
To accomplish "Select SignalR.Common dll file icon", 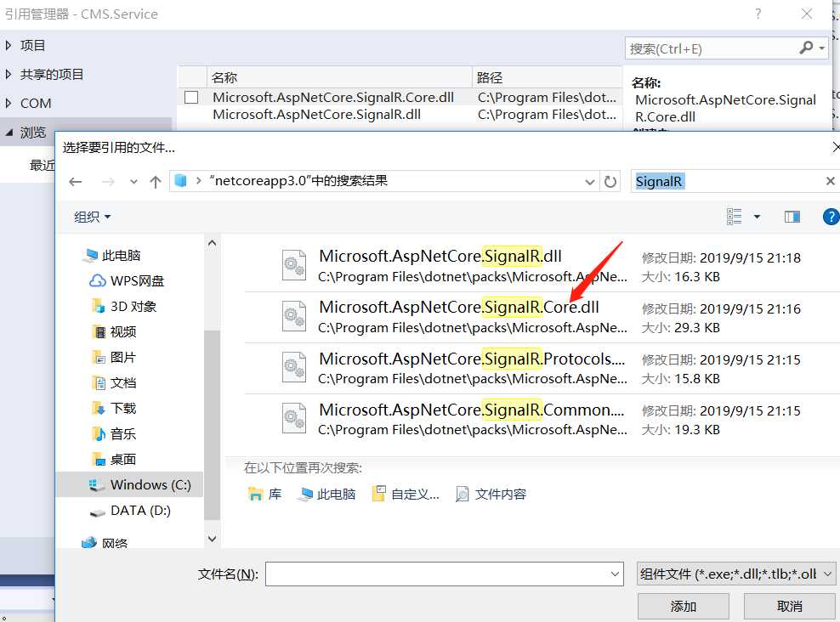I will pyautogui.click(x=294, y=418).
